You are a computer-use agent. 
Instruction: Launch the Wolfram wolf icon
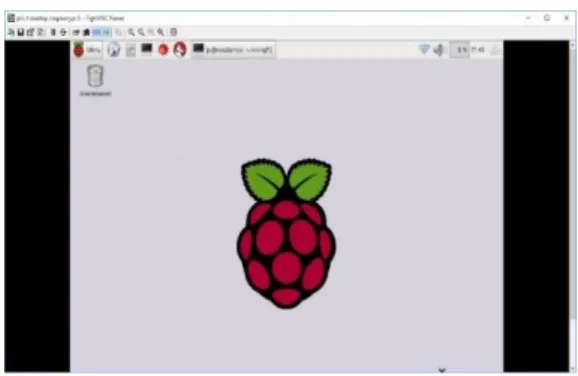pyautogui.click(x=180, y=50)
